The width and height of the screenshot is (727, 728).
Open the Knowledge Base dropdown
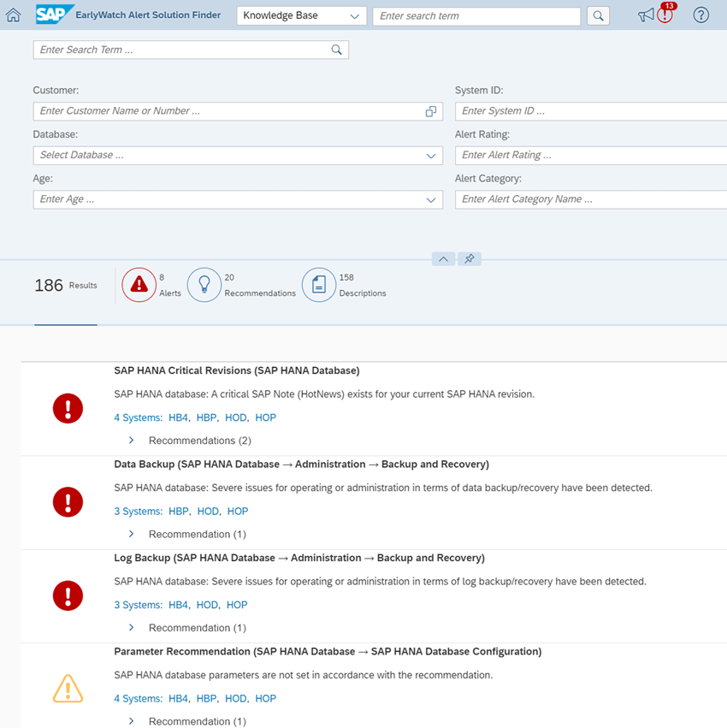(301, 15)
